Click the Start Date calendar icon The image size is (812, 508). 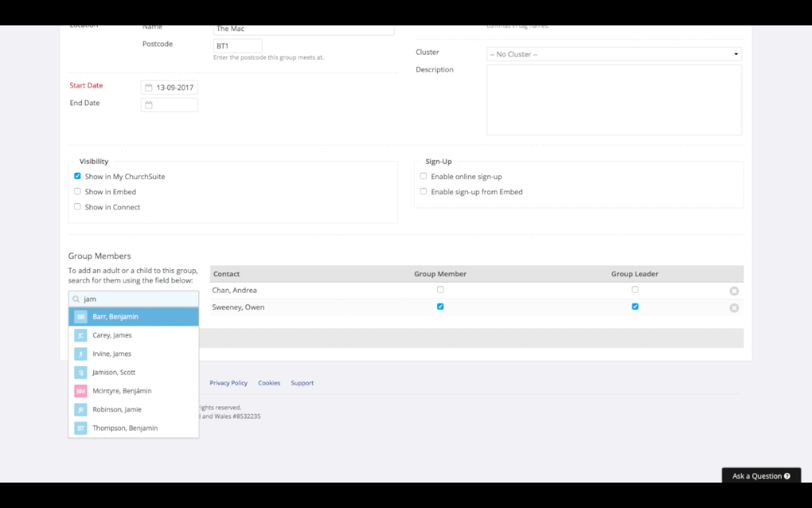pyautogui.click(x=149, y=87)
